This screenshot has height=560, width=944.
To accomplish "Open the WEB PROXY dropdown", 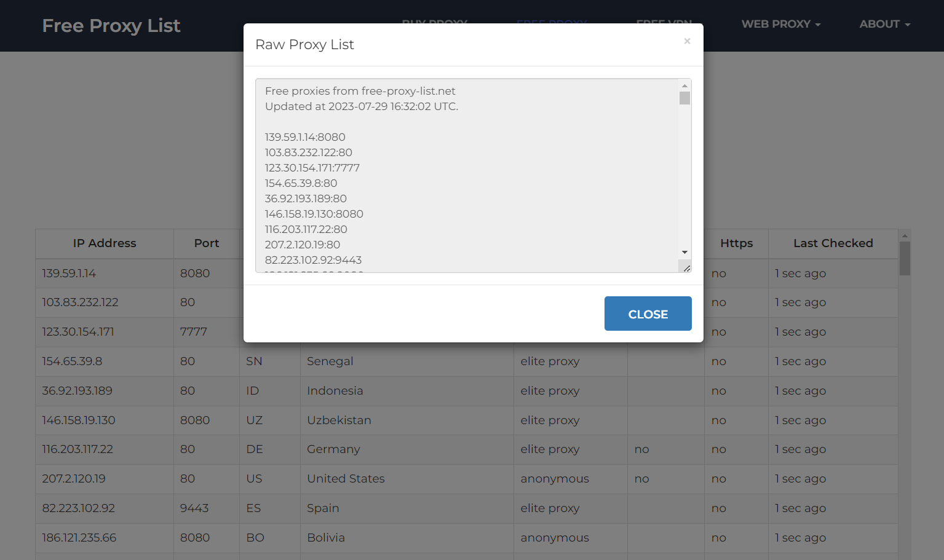I will (776, 24).
